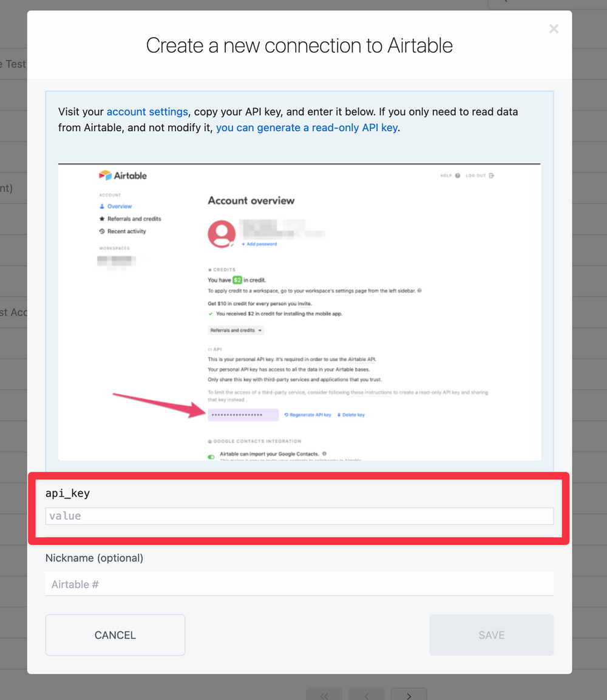The height and width of the screenshot is (700, 607).
Task: Close the Airtable connection dialog
Action: tap(554, 29)
